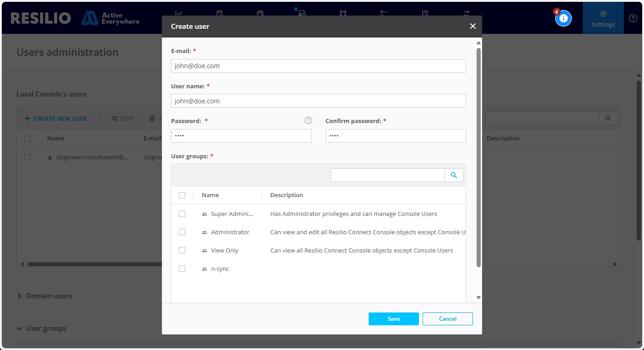The width and height of the screenshot is (644, 350).
Task: Expand the Domain users section
Action: click(x=20, y=296)
